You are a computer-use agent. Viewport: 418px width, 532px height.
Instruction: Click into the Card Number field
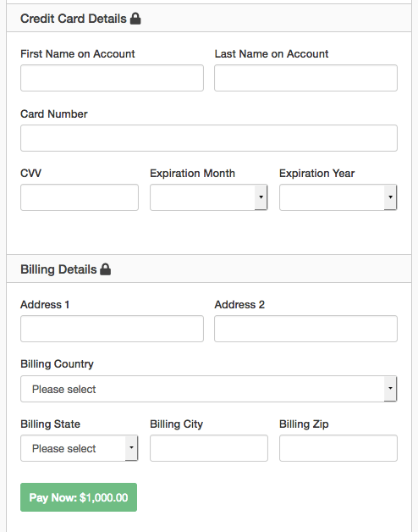coord(209,138)
